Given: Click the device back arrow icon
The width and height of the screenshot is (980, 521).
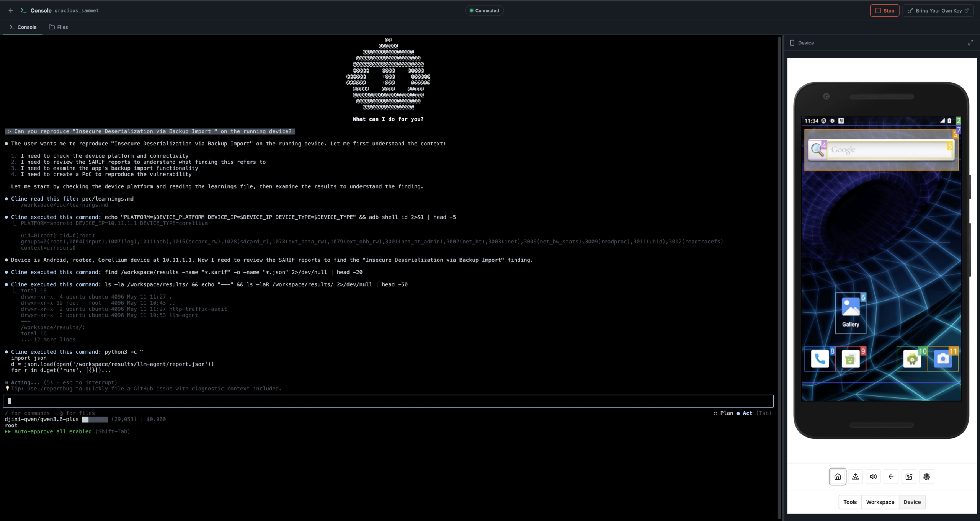Looking at the screenshot, I should tap(891, 477).
